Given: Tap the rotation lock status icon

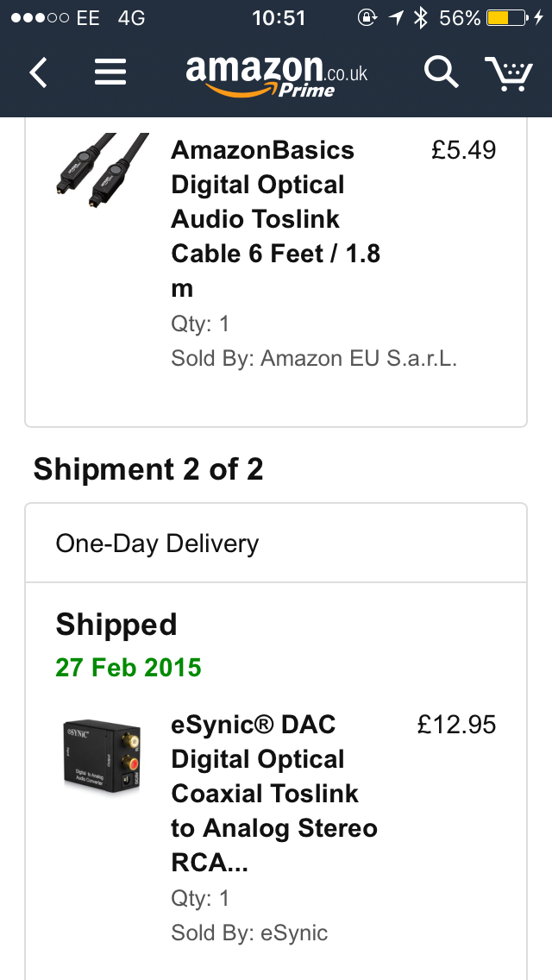Looking at the screenshot, I should [367, 17].
